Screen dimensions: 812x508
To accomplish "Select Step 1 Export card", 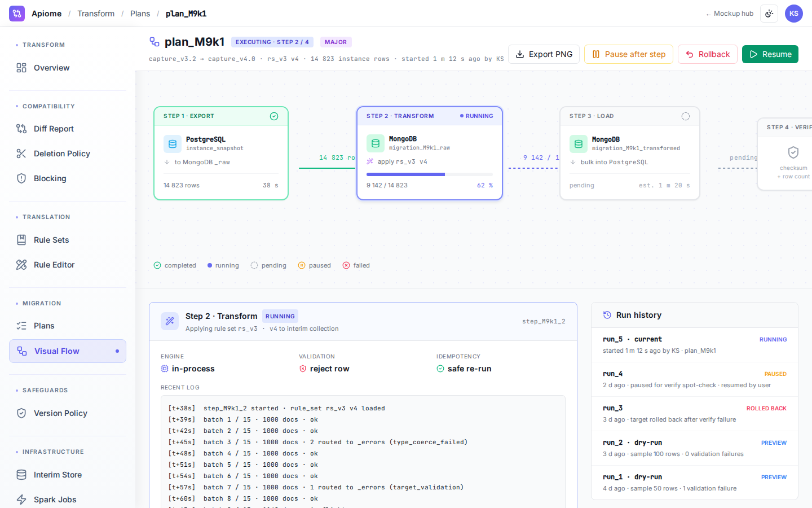I will coord(221,154).
